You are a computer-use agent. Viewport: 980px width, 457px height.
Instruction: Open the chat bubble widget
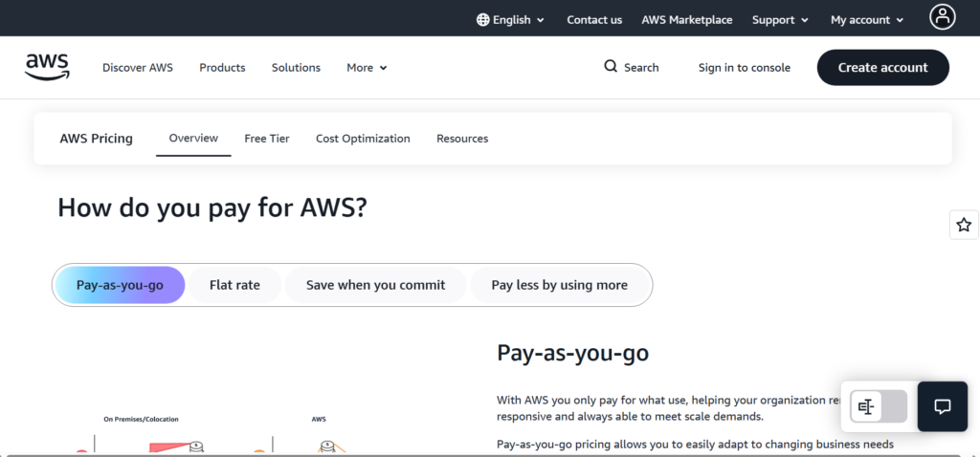pyautogui.click(x=942, y=406)
